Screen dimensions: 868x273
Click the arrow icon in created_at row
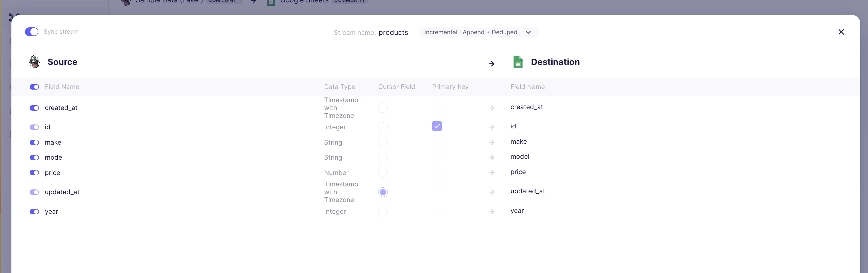pyautogui.click(x=491, y=108)
